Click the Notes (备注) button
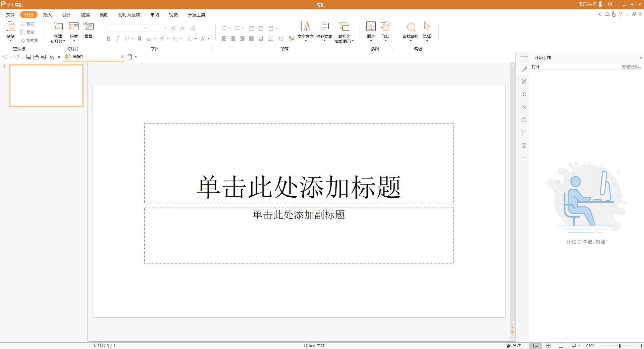 pos(514,346)
